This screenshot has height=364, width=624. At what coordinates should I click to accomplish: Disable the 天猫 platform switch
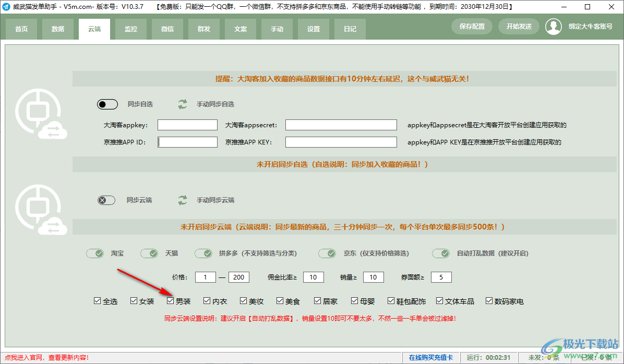tap(149, 253)
